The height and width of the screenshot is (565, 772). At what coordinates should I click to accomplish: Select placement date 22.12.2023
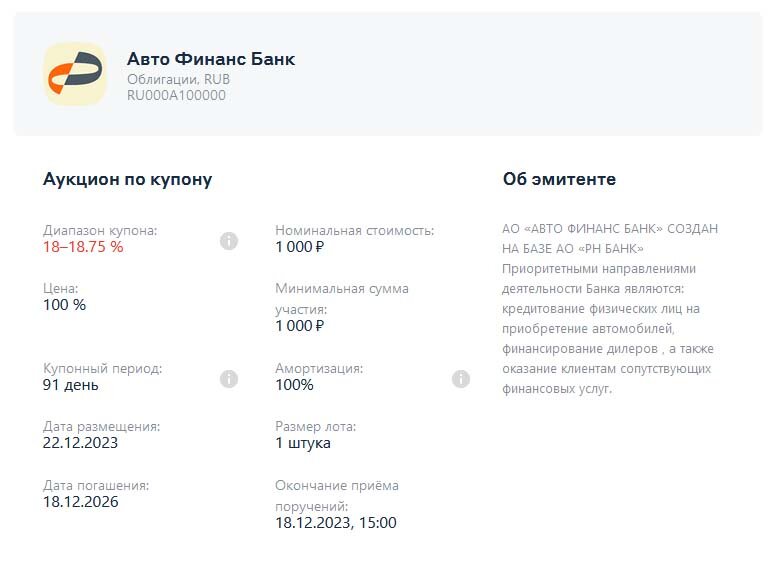[80, 442]
